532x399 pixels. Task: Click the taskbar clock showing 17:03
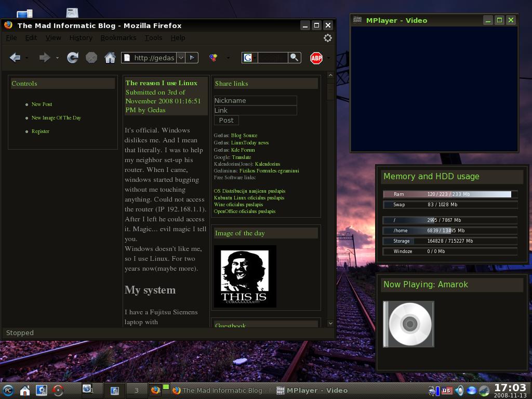tap(510, 388)
